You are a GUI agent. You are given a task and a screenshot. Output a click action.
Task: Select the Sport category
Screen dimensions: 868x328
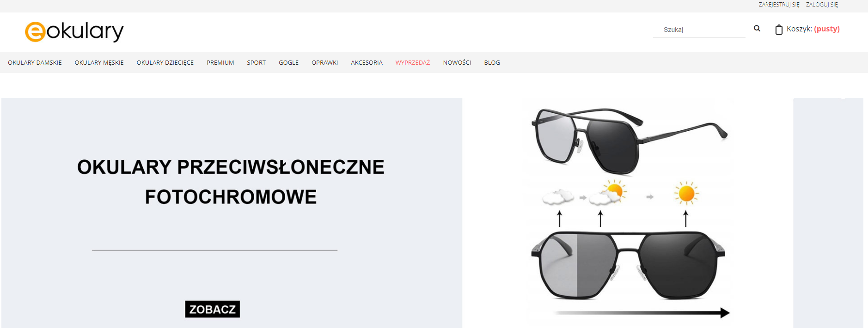(256, 62)
